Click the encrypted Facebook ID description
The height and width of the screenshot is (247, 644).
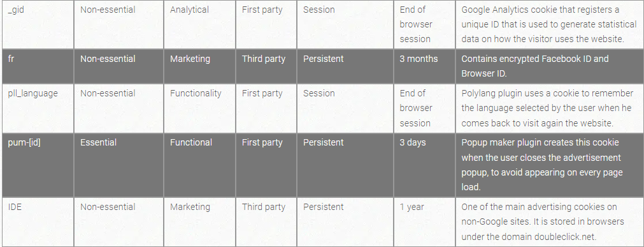[x=534, y=66]
